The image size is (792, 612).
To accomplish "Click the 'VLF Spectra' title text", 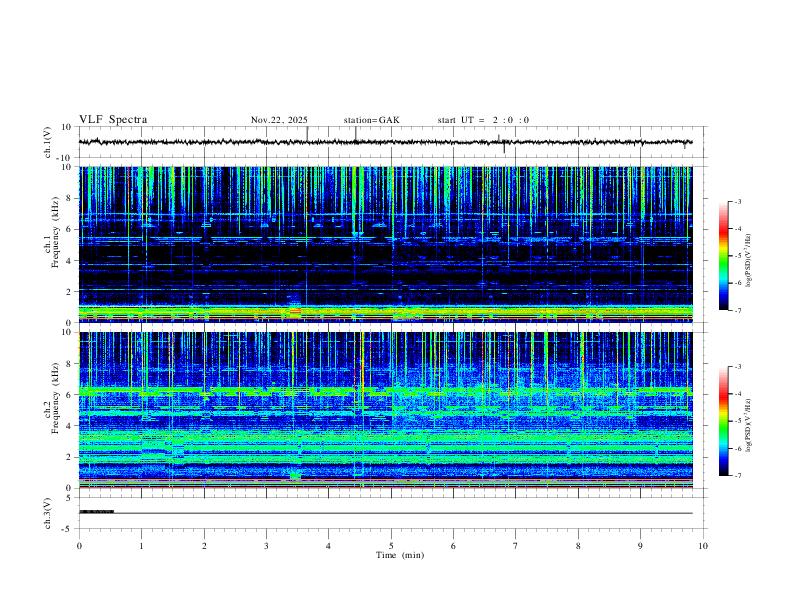I will tap(113, 120).
